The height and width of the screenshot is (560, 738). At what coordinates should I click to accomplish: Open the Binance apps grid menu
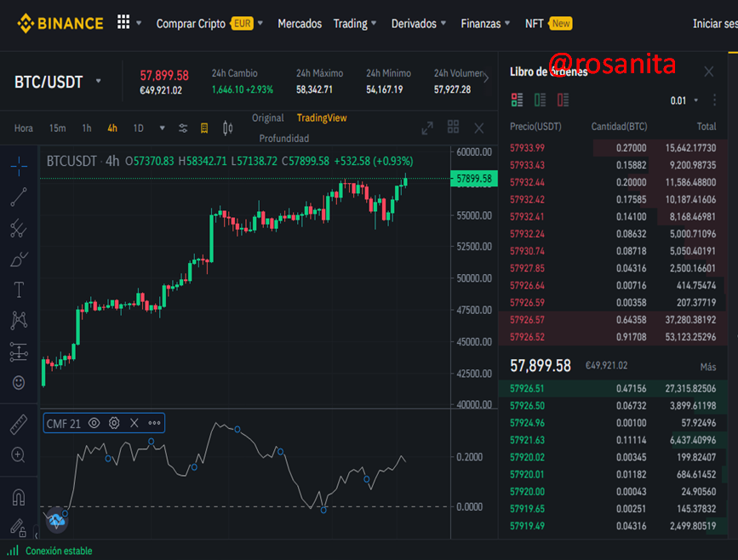pos(123,22)
